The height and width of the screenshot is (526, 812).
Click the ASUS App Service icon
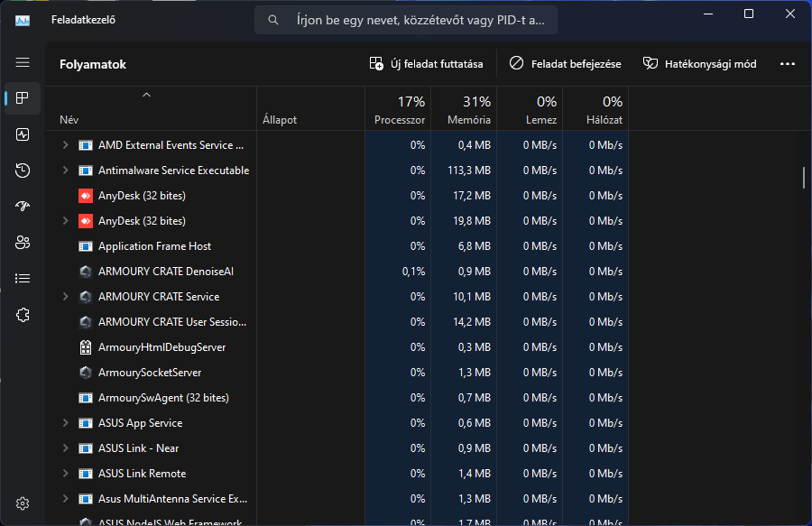pyautogui.click(x=86, y=423)
